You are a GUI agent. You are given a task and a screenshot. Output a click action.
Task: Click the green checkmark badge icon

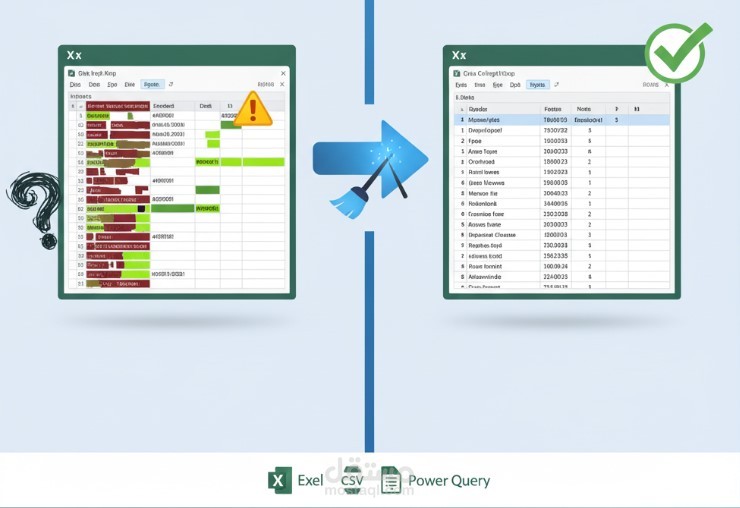[x=678, y=52]
